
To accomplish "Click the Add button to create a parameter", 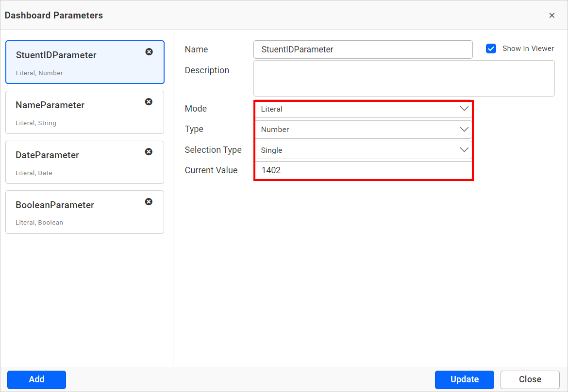I will (x=36, y=379).
